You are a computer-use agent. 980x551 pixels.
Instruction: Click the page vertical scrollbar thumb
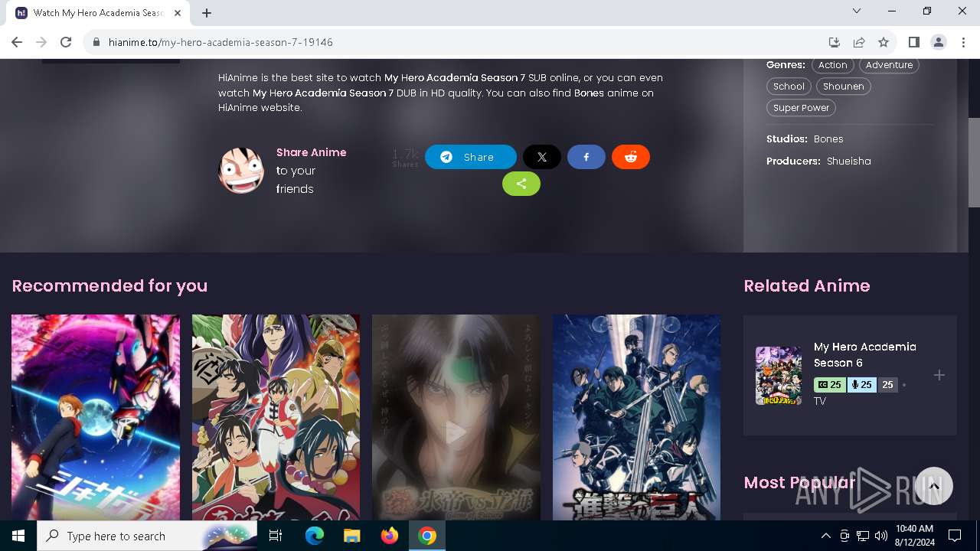pyautogui.click(x=974, y=162)
